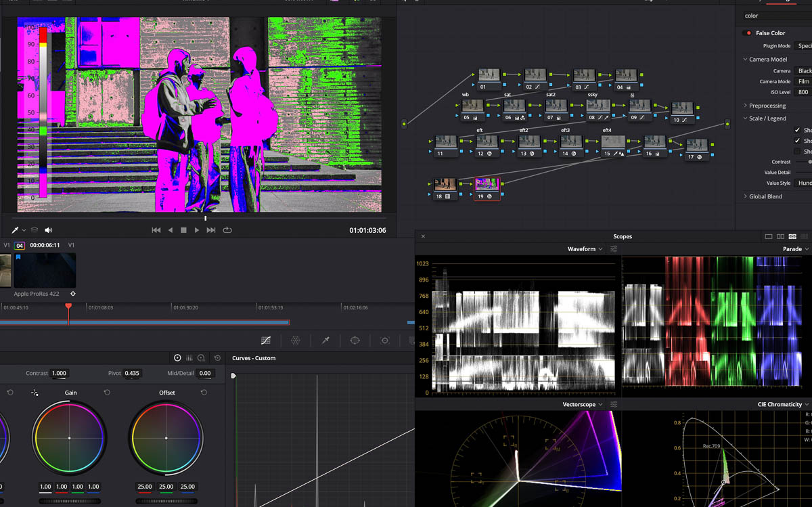Image resolution: width=812 pixels, height=507 pixels.
Task: Mute viewer audio with speaker icon
Action: pos(49,230)
